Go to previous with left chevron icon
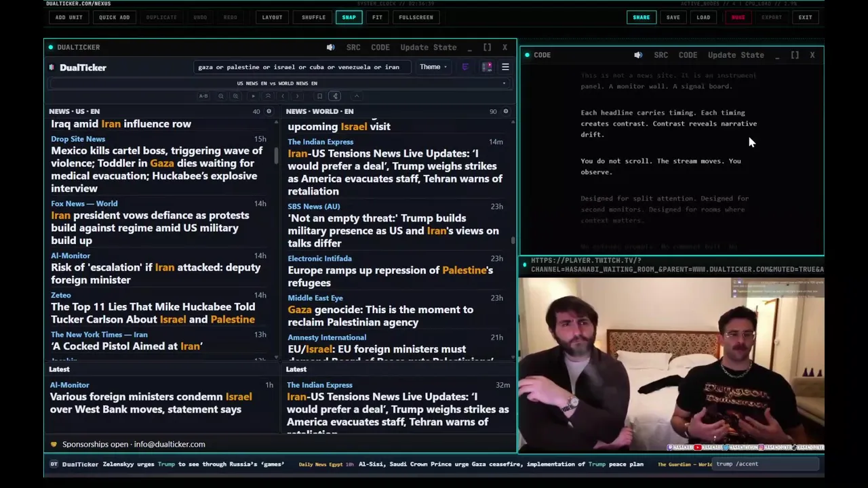868x488 pixels. click(283, 96)
